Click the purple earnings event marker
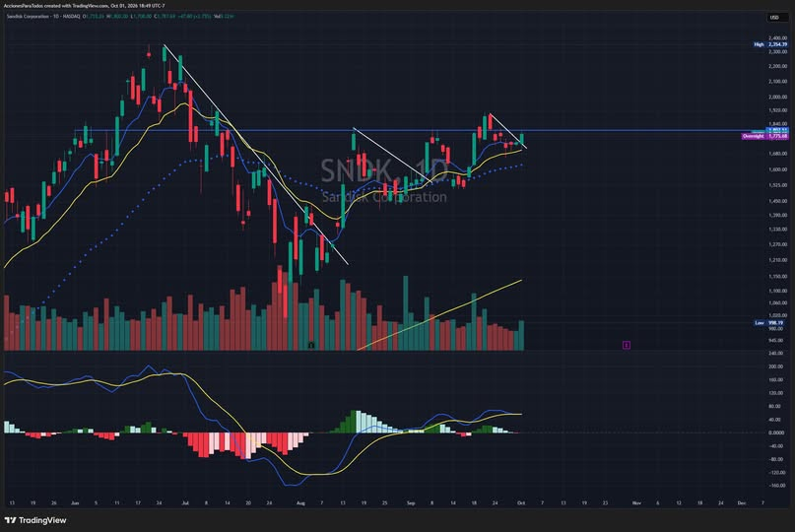Screen dimensions: 795x532 (x=627, y=345)
